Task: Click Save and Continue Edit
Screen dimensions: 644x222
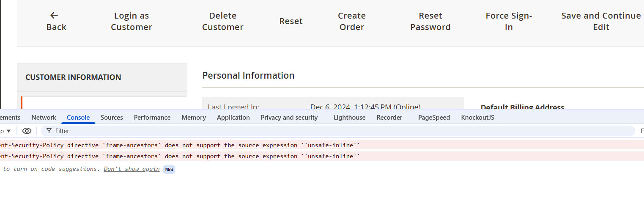Action: [601, 21]
